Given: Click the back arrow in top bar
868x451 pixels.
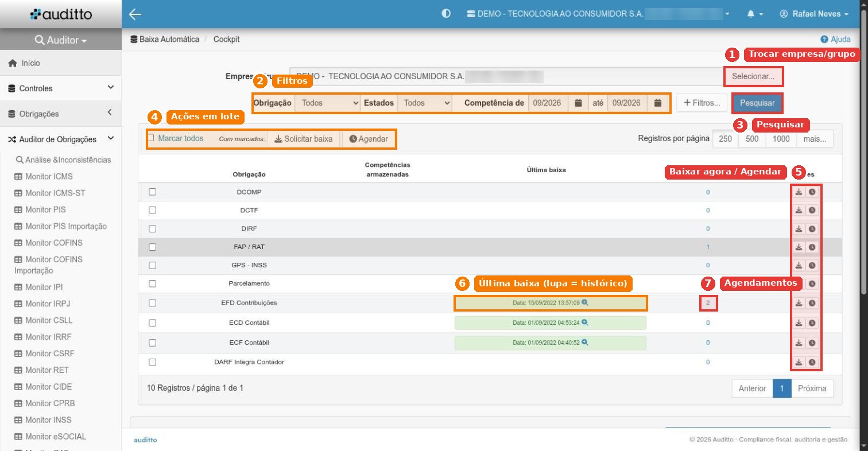Looking at the screenshot, I should coord(135,14).
